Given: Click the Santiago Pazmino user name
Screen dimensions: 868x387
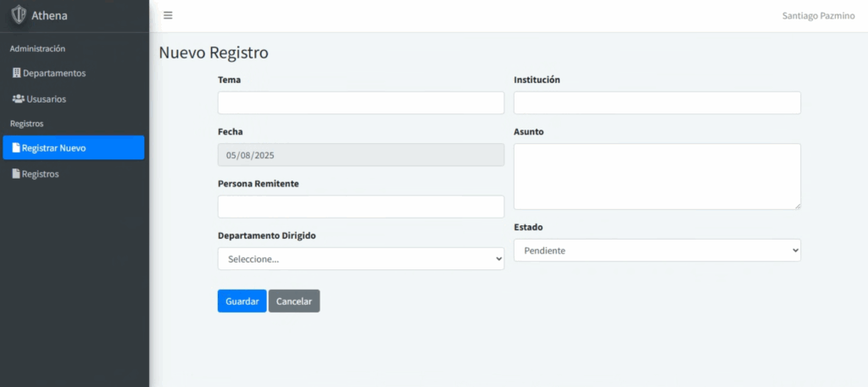Looking at the screenshot, I should click(817, 16).
